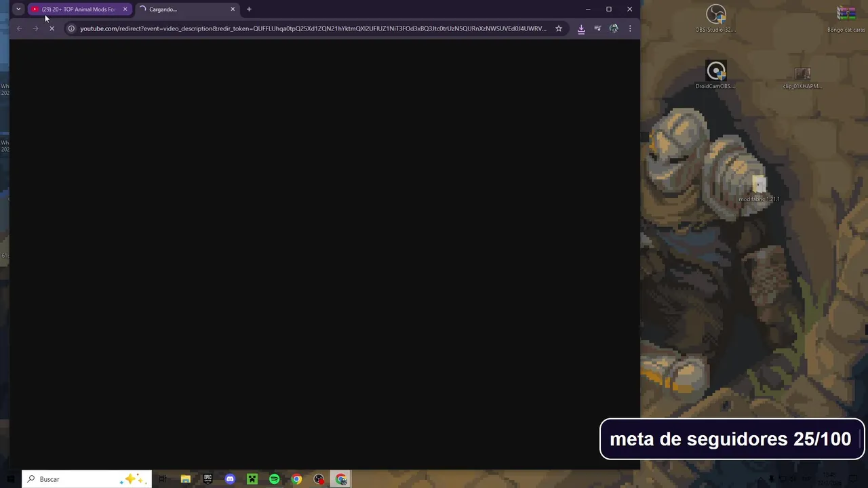This screenshot has width=868, height=488.
Task: Bookmark this page with the star icon
Action: 559,28
